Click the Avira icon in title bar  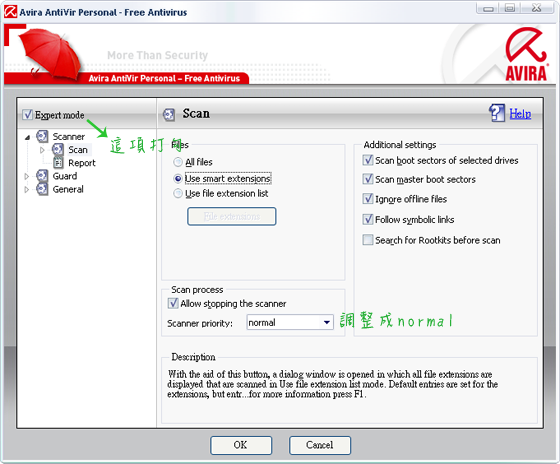(x=10, y=12)
